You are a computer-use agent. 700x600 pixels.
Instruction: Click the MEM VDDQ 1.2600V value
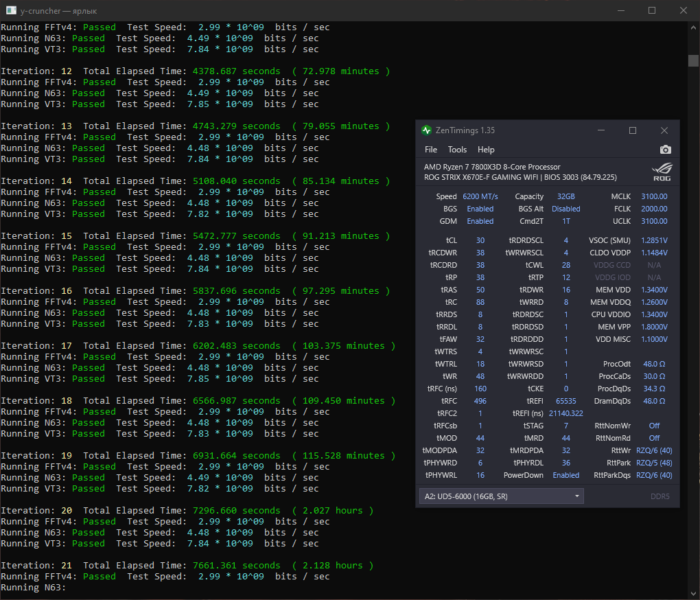[654, 302]
